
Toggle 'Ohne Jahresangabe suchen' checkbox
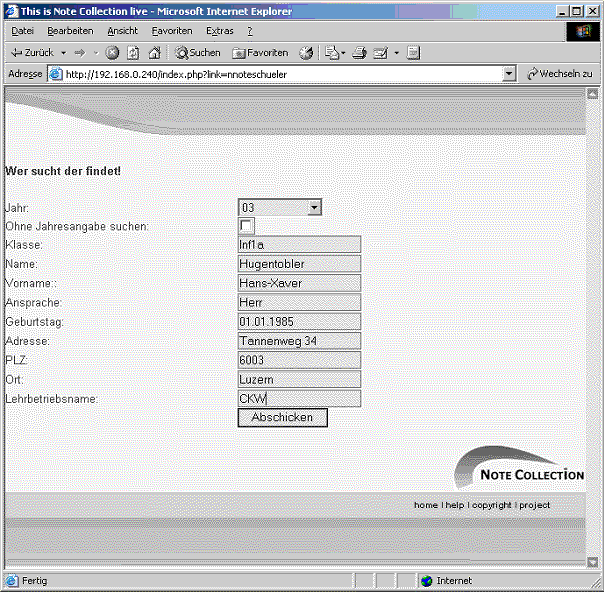pyautogui.click(x=246, y=226)
